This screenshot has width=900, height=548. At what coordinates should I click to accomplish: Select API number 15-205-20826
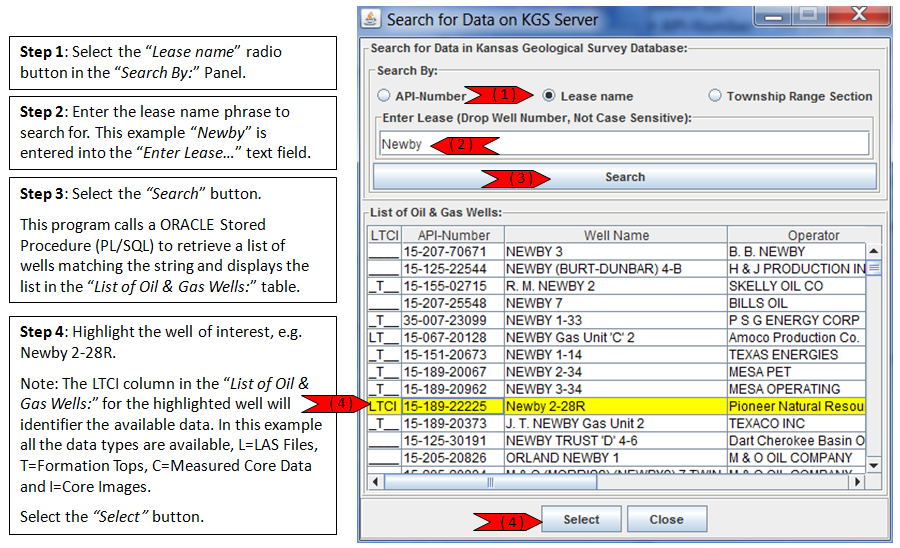tap(453, 458)
